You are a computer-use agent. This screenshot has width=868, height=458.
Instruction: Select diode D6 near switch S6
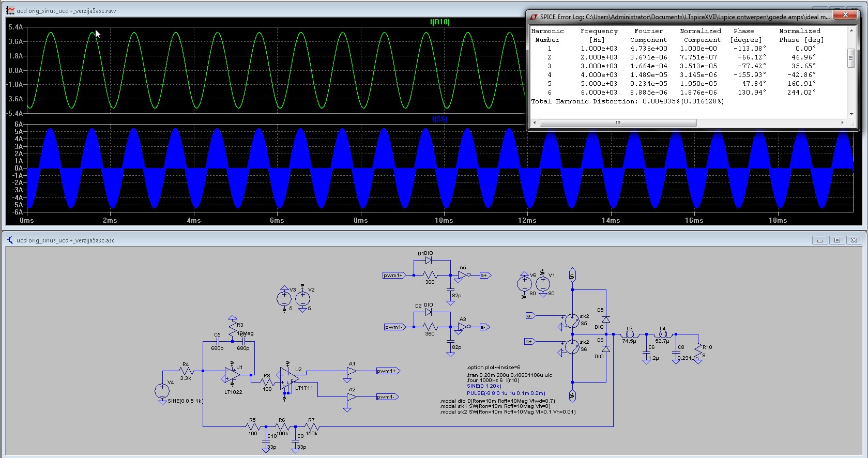coord(606,349)
